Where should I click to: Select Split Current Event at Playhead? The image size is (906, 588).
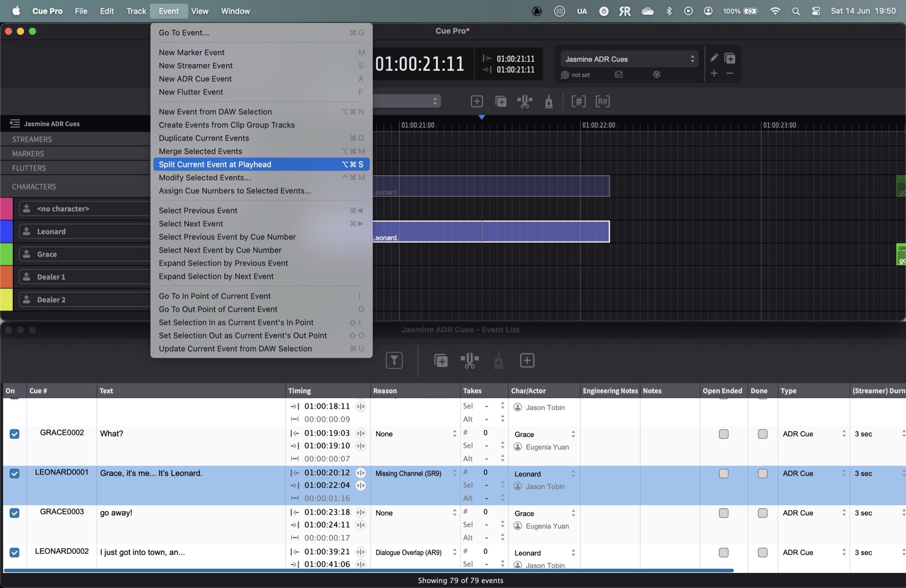261,164
